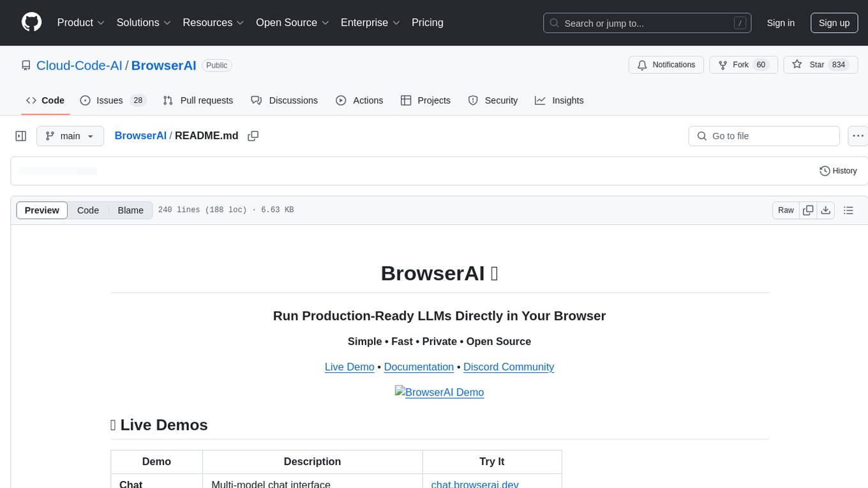
Task: Switch to the Preview view
Action: 42,210
